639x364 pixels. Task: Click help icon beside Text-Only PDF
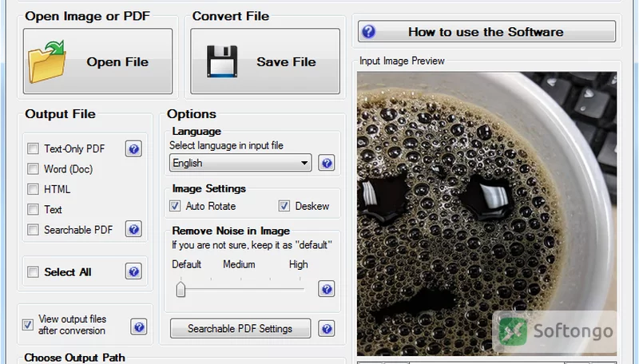point(133,149)
